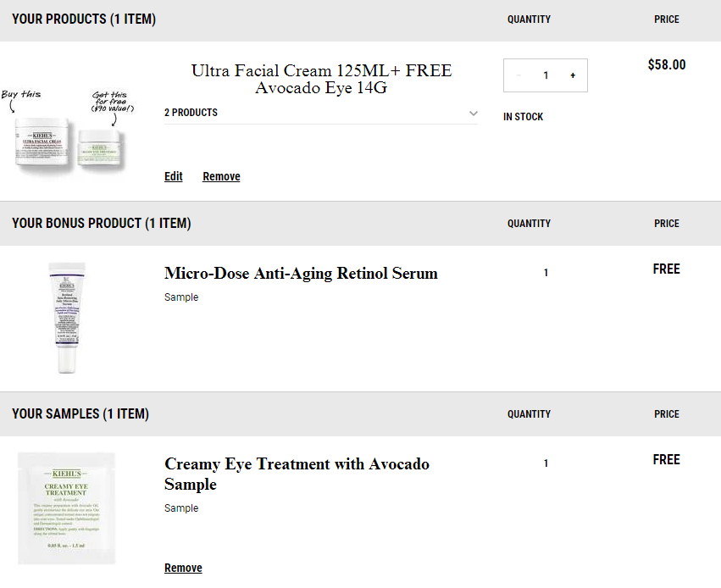The image size is (721, 588).
Task: Click the Your Bonus Product section header
Action: coord(101,224)
